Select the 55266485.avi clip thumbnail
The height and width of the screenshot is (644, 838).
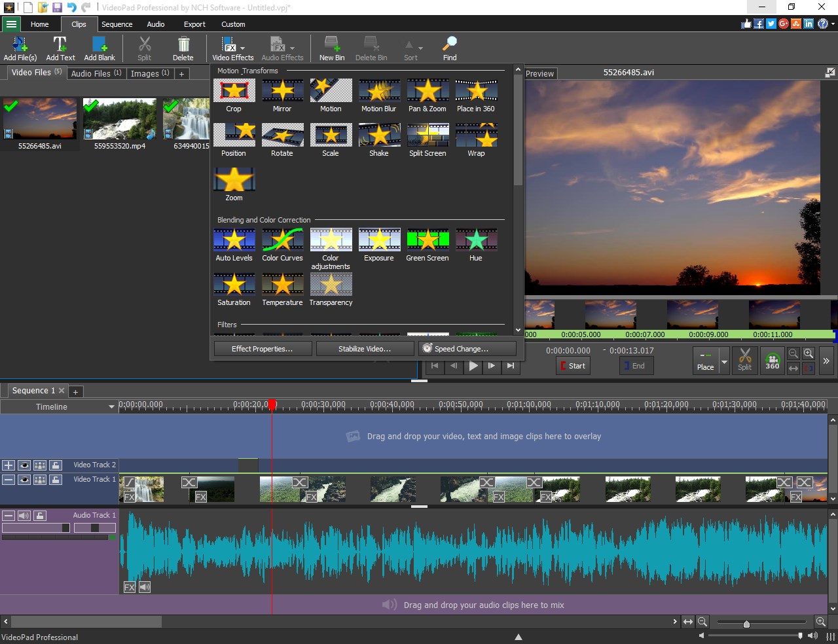pyautogui.click(x=39, y=120)
